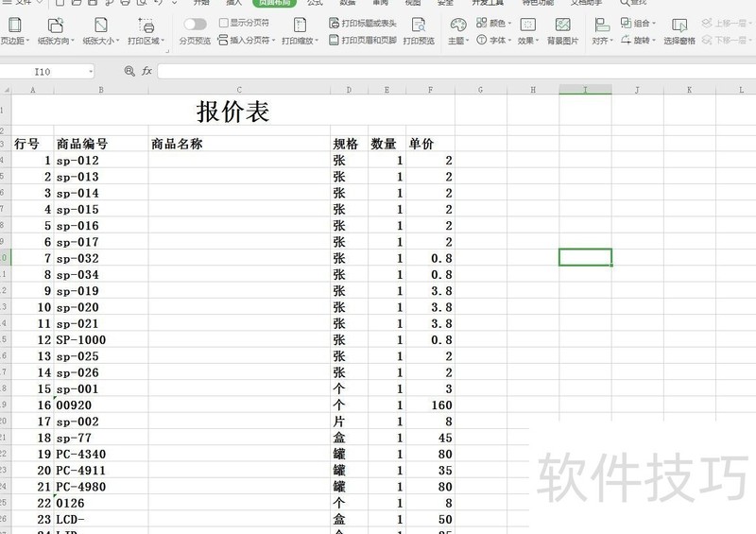Click 打印页眉和页脚 header footer icon
The image size is (756, 534).
(x=334, y=40)
